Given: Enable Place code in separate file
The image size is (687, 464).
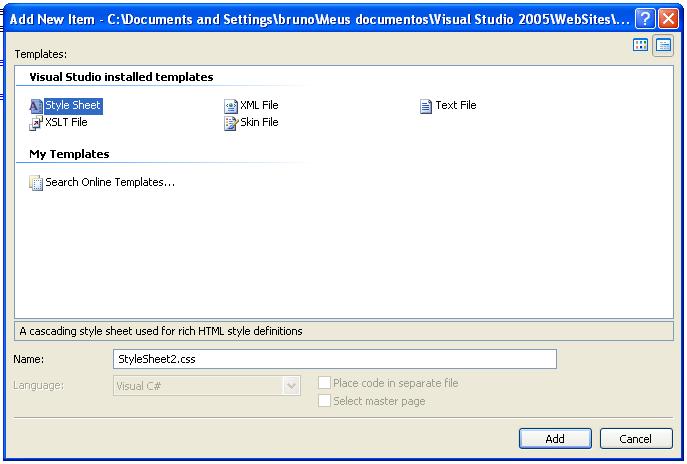Looking at the screenshot, I should pos(324,383).
